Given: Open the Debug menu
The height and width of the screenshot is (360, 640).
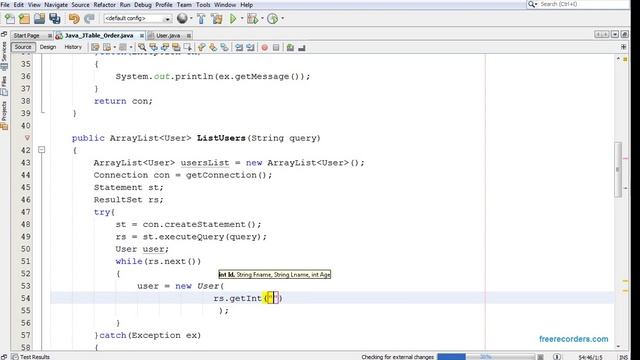Looking at the screenshot, I should coord(142,5).
